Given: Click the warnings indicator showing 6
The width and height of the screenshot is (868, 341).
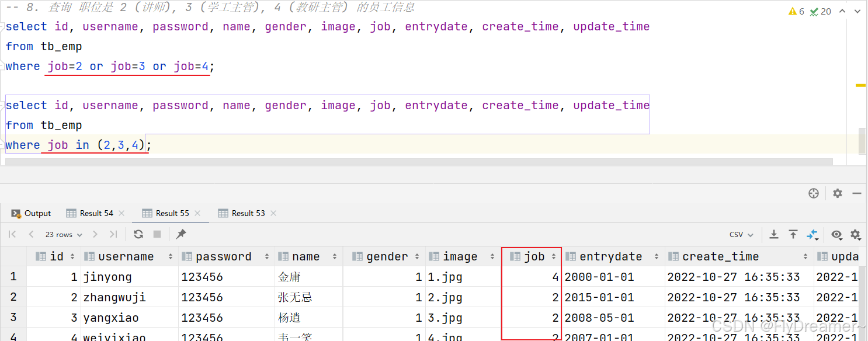Looking at the screenshot, I should tap(796, 11).
